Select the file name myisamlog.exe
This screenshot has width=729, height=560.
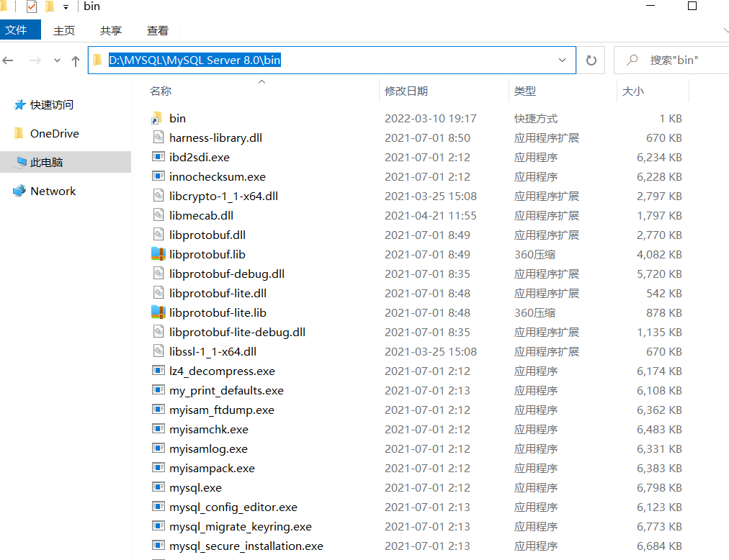click(208, 449)
